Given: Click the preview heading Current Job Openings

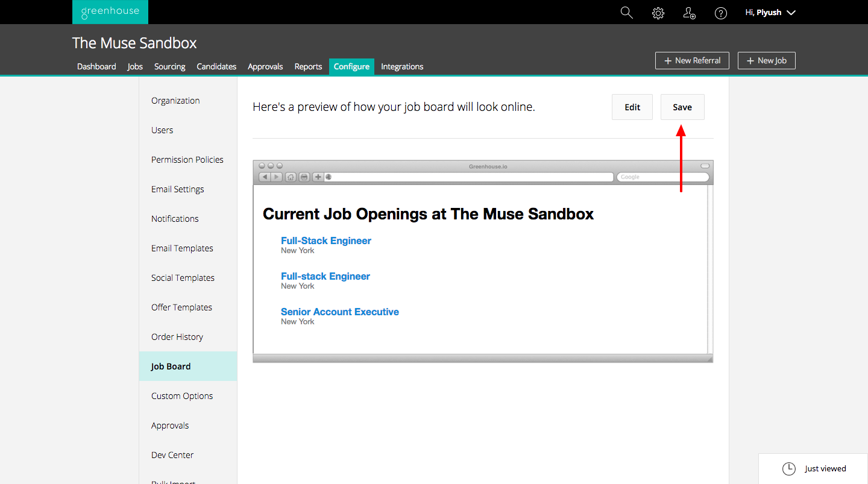Looking at the screenshot, I should click(429, 214).
